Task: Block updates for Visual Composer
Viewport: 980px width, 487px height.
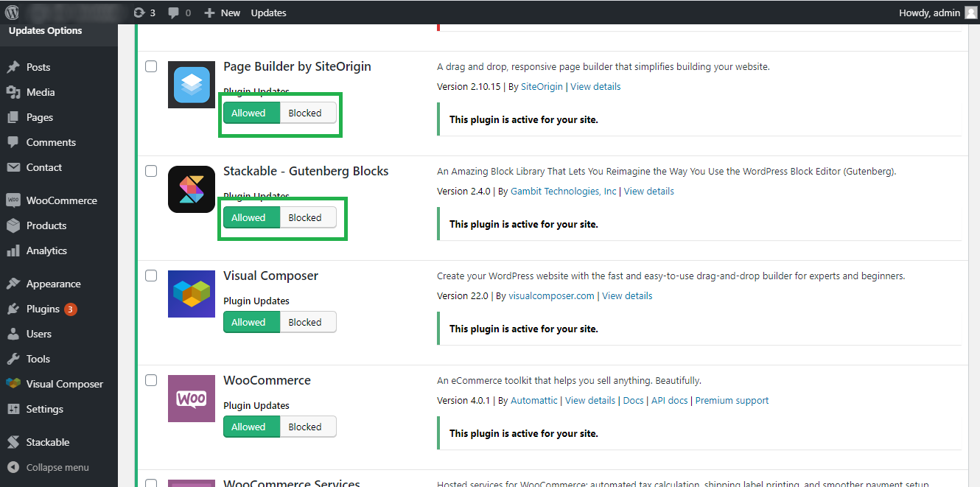Action: tap(305, 322)
